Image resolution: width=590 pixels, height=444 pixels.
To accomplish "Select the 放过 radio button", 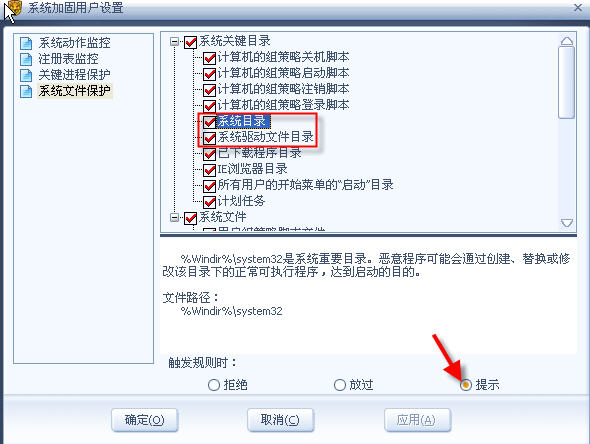I will click(x=339, y=385).
